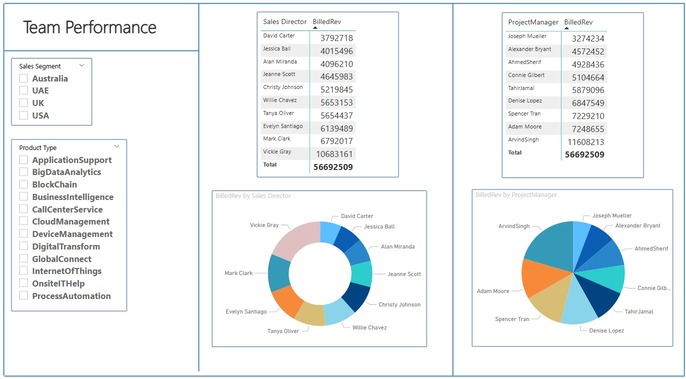Image resolution: width=686 pixels, height=379 pixels.
Task: Enable the ProcessAutomation checkbox
Action: (x=24, y=296)
